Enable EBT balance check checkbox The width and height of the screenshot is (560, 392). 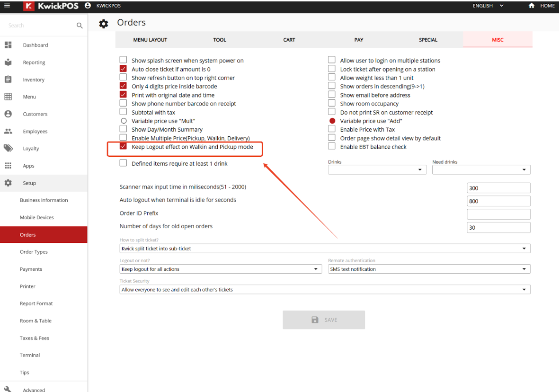coord(332,146)
